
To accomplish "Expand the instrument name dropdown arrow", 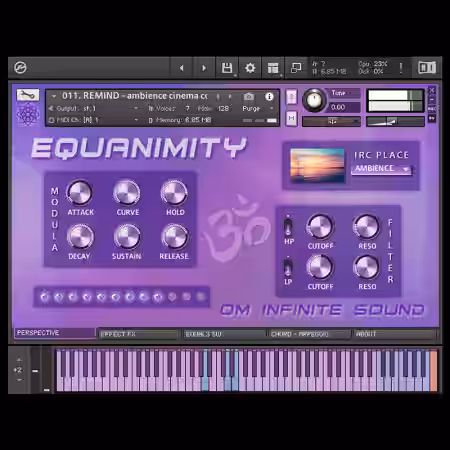I will click(x=54, y=97).
